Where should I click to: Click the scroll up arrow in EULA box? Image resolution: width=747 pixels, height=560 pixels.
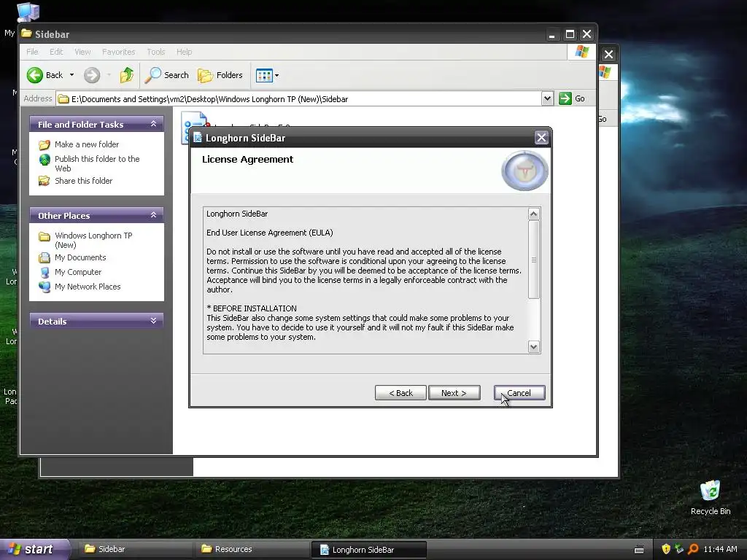533,214
